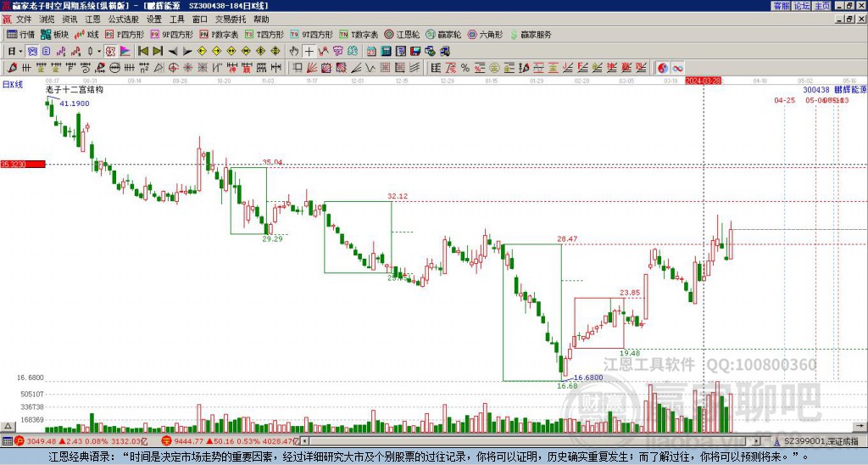Click the 客服 customer service link
Screen dimensions: 868x465
point(781,6)
